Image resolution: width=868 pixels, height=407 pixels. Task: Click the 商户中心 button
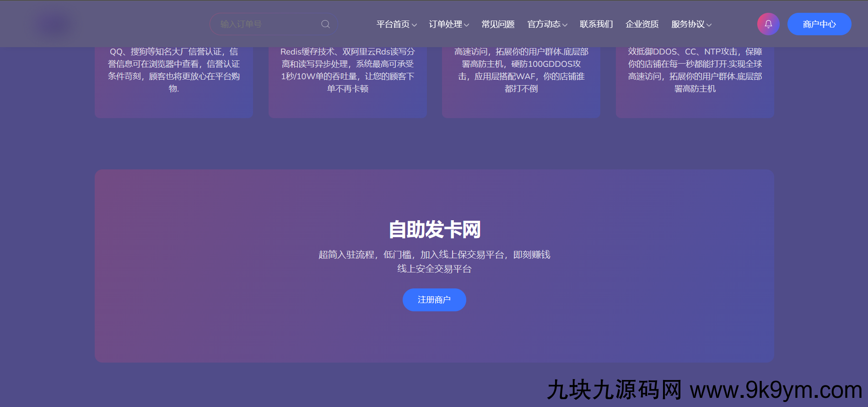point(819,24)
